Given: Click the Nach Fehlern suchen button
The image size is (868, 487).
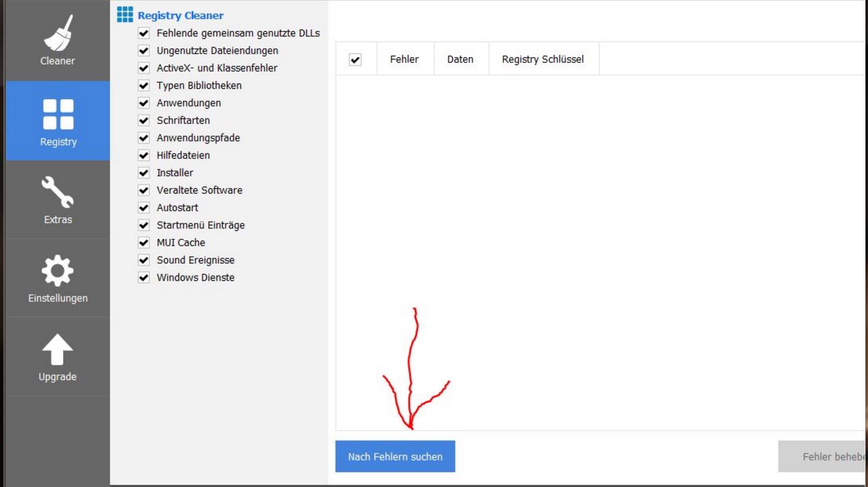Looking at the screenshot, I should click(x=395, y=457).
